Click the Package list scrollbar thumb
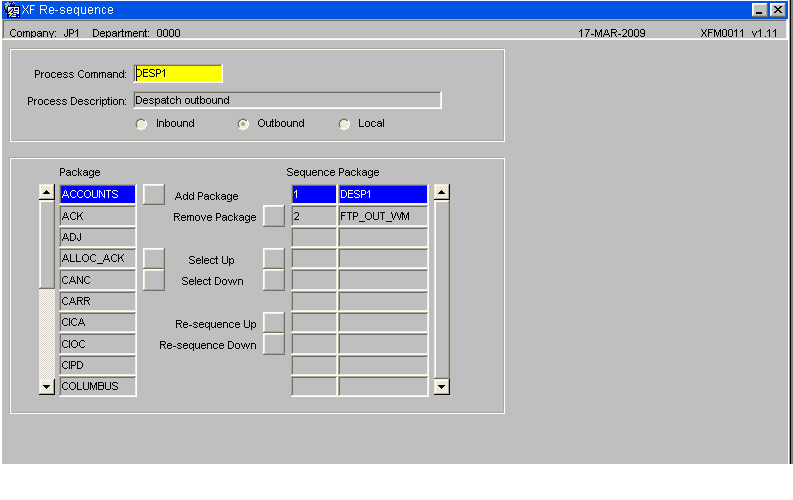 click(47, 245)
